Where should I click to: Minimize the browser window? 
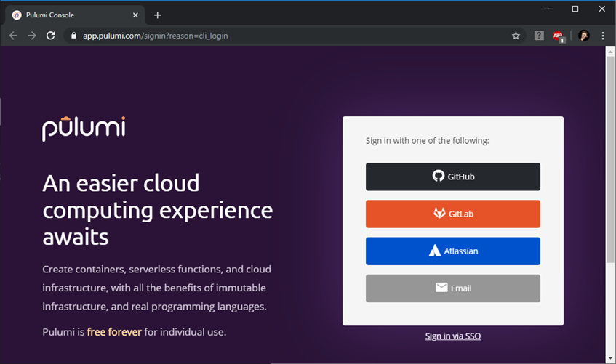pos(548,9)
